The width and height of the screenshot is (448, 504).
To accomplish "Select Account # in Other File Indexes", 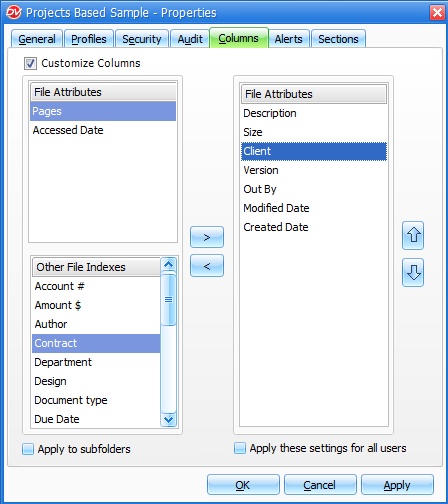I will (96, 286).
